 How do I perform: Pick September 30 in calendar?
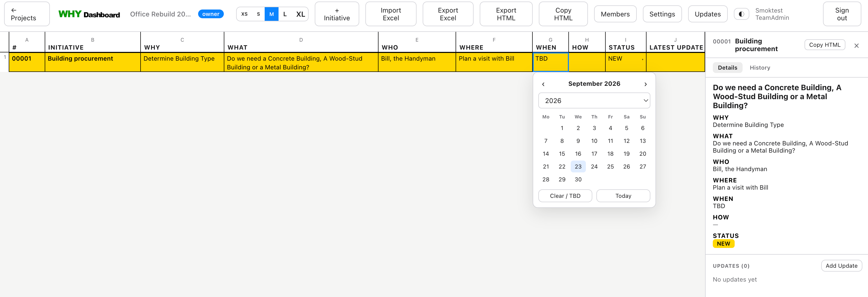pyautogui.click(x=578, y=180)
